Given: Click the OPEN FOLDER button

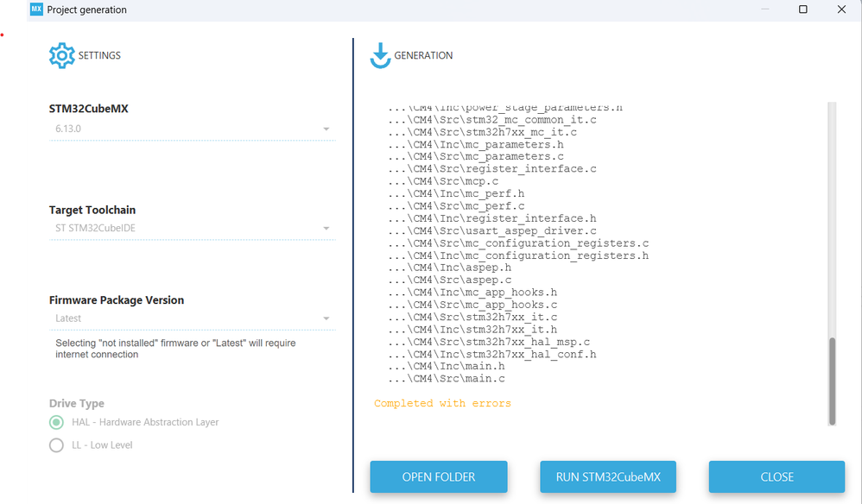Looking at the screenshot, I should pos(438,476).
